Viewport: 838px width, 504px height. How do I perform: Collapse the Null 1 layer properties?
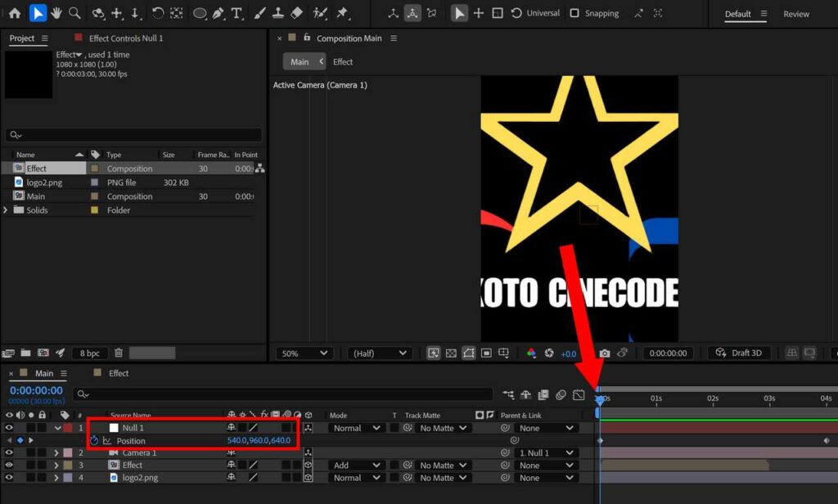(x=57, y=428)
